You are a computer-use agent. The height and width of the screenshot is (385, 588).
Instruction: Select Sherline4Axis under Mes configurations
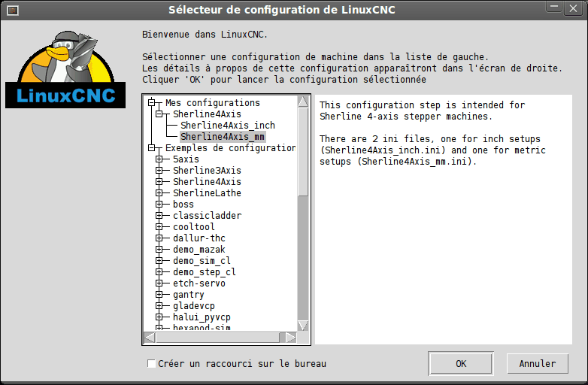[x=207, y=114]
